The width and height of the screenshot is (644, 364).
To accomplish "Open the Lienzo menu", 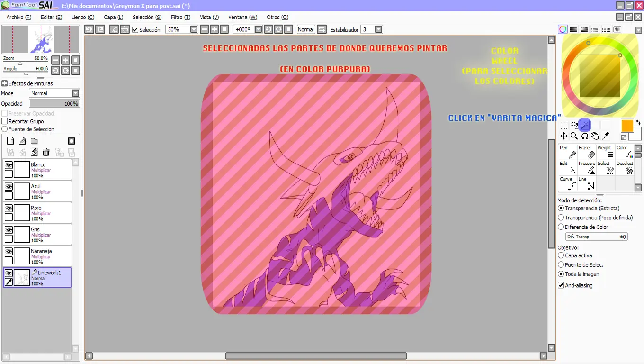I will coord(83,17).
